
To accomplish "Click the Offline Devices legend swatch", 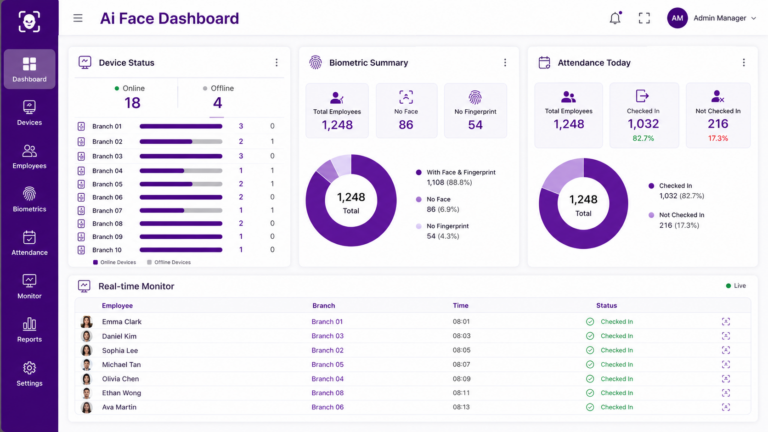I will (x=149, y=263).
